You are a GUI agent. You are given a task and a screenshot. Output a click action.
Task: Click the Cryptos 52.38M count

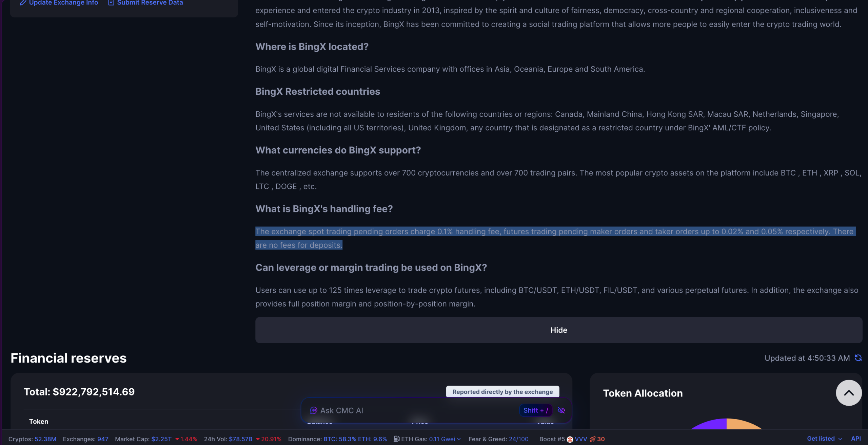coord(45,439)
